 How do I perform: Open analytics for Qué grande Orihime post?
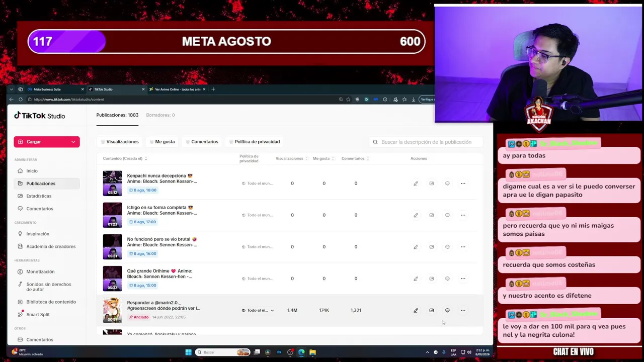[431, 279]
